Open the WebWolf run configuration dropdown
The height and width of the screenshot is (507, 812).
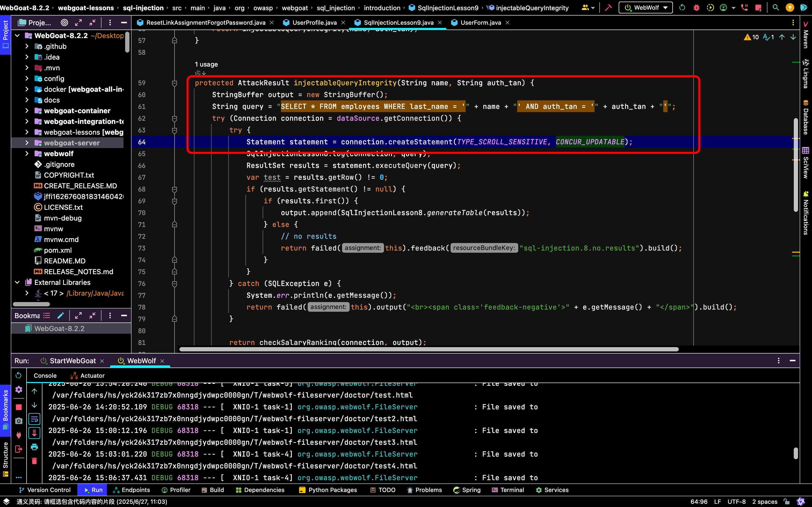(646, 8)
